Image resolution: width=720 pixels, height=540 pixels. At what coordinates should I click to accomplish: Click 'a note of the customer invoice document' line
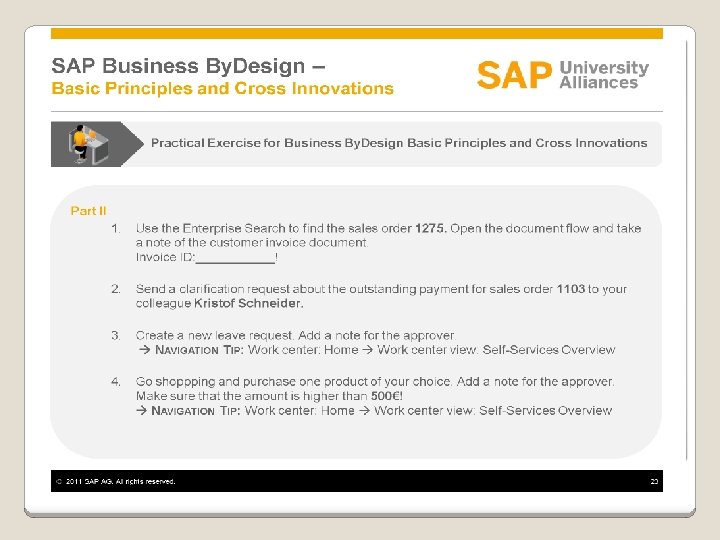[x=252, y=242]
